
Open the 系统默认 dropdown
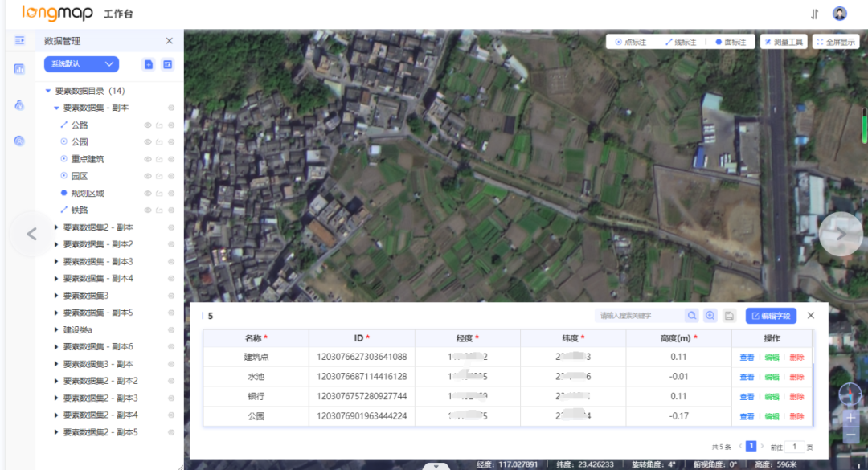[x=81, y=64]
